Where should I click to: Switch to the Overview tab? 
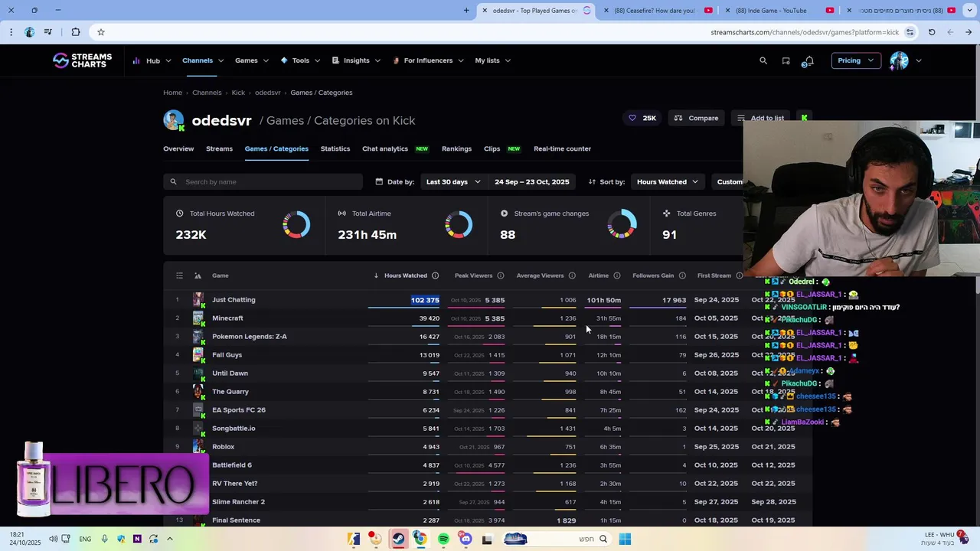pyautogui.click(x=178, y=148)
